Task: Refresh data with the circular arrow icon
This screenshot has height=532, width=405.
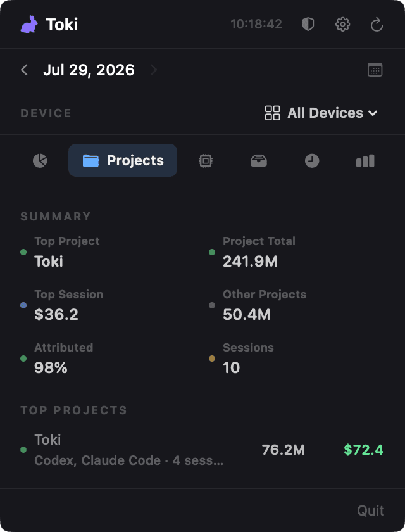Action: (x=377, y=25)
